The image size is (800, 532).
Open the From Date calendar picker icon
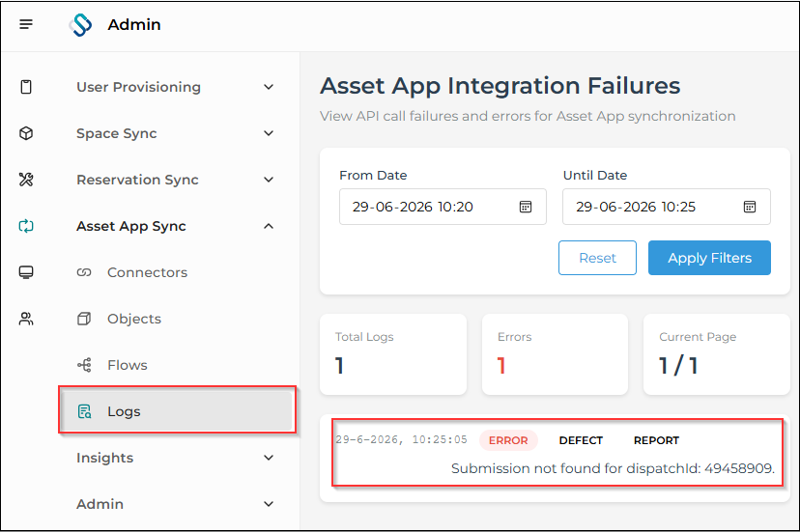click(526, 207)
